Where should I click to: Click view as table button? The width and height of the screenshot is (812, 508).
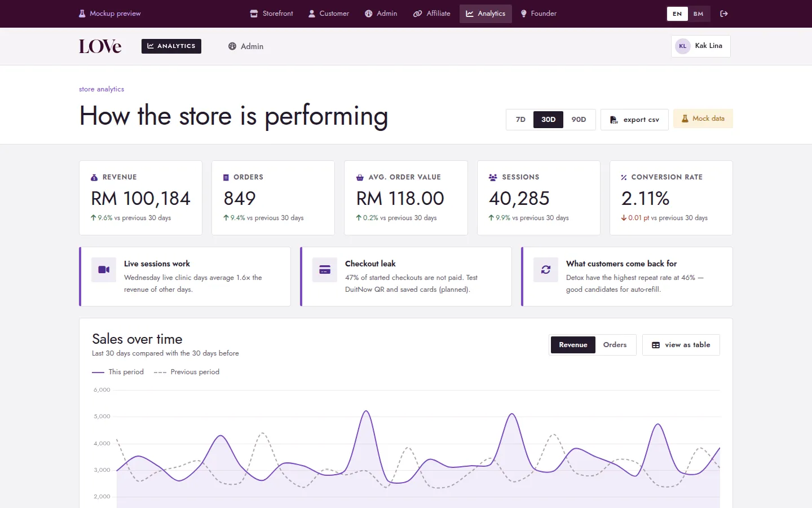[681, 345]
